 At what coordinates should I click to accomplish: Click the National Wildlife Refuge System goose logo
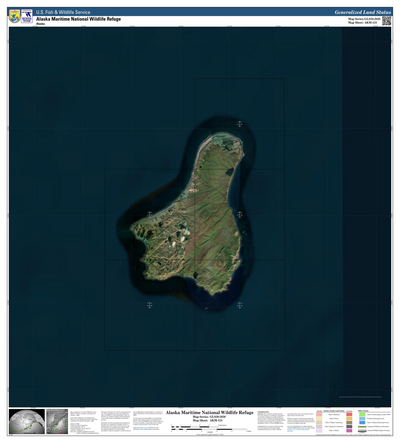pos(27,16)
